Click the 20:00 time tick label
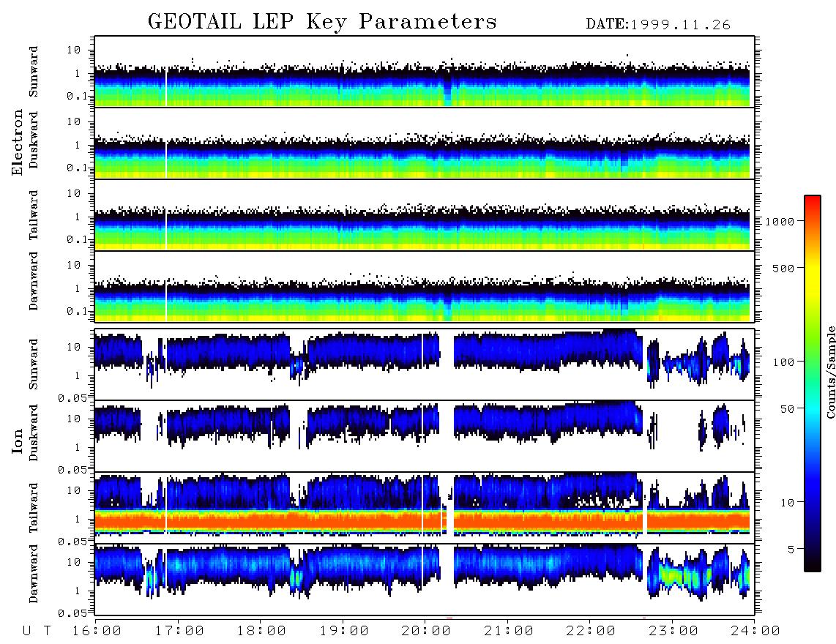The height and width of the screenshot is (644, 836). 426,632
